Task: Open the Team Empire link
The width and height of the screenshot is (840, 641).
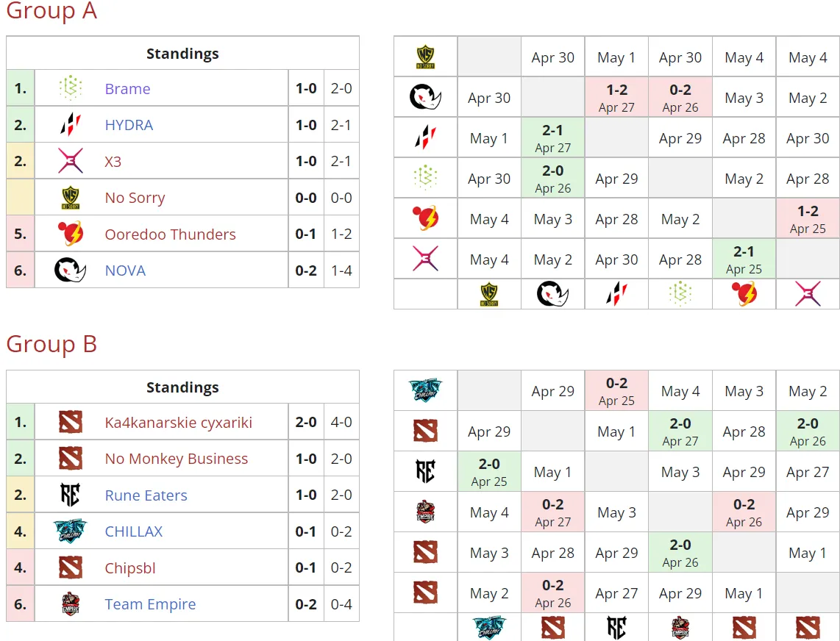Action: point(151,604)
